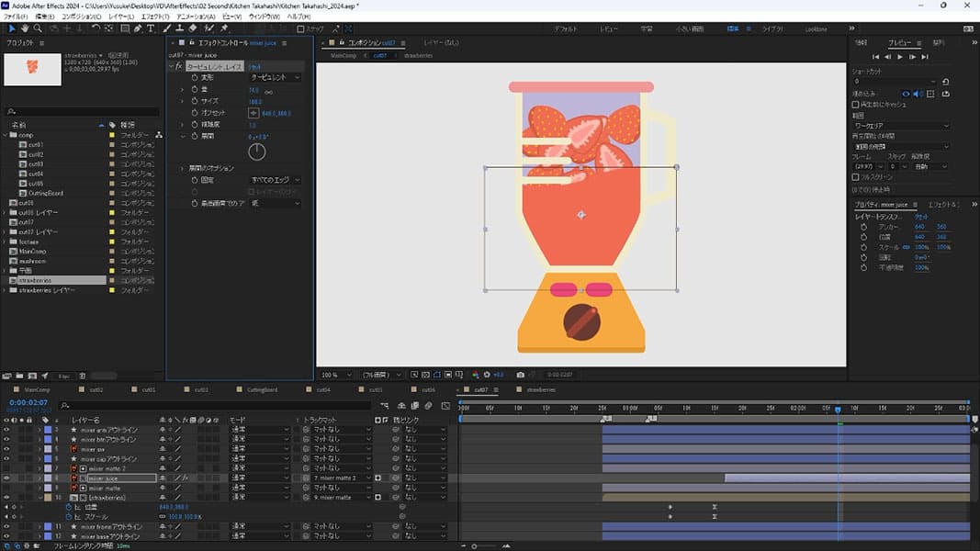This screenshot has height=551, width=980.
Task: Switch to the CuttingBoard timeline tab
Action: pos(261,389)
